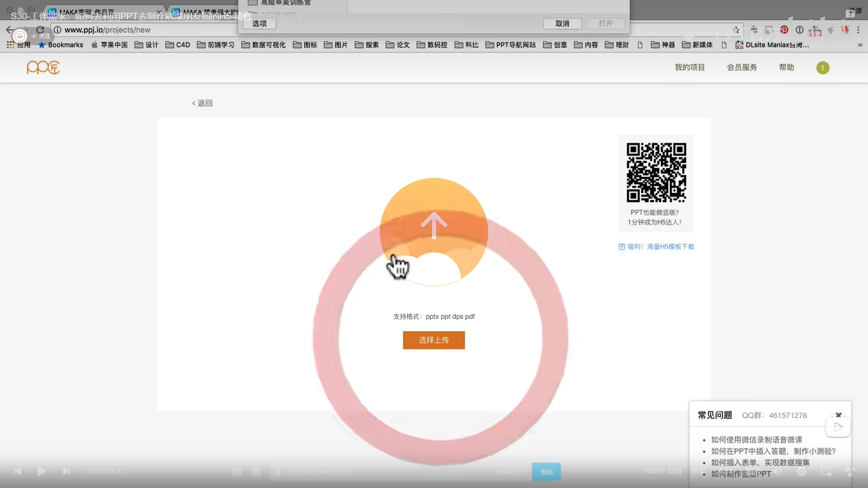Screen dimensions: 868x488
Task: Open the Bookmarks star bookmark
Action: (x=61, y=45)
